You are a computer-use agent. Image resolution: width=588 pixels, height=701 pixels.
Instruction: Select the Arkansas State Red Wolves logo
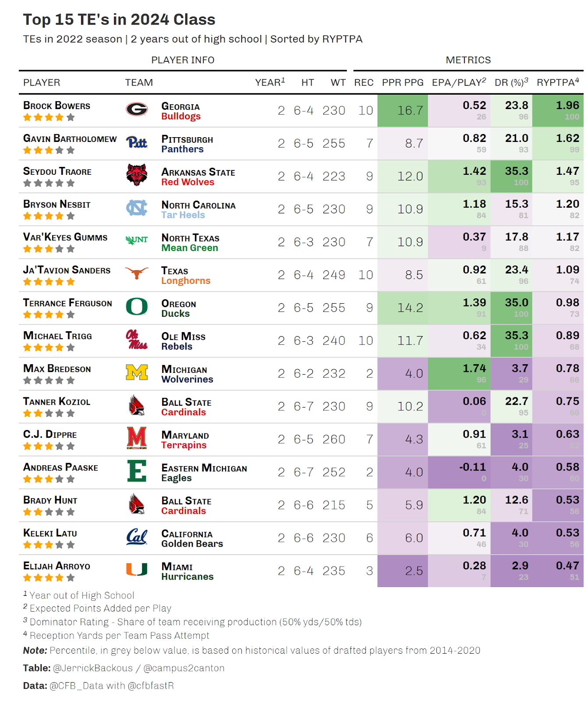(137, 175)
